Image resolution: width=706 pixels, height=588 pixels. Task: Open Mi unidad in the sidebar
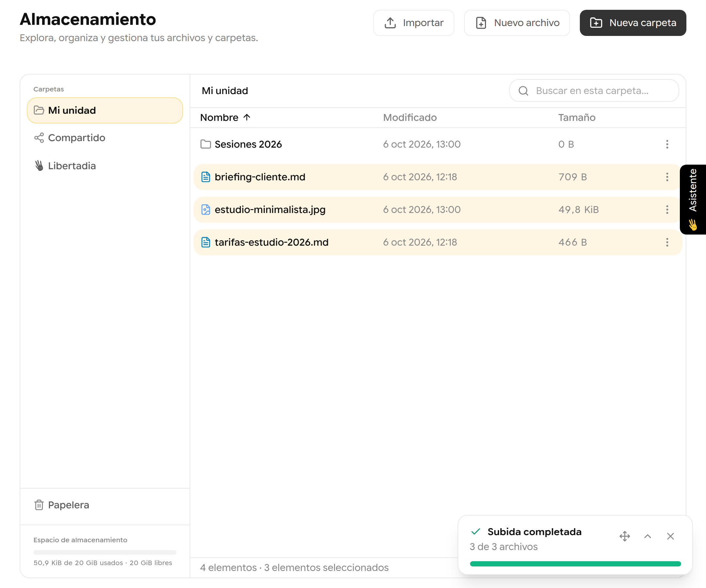105,110
